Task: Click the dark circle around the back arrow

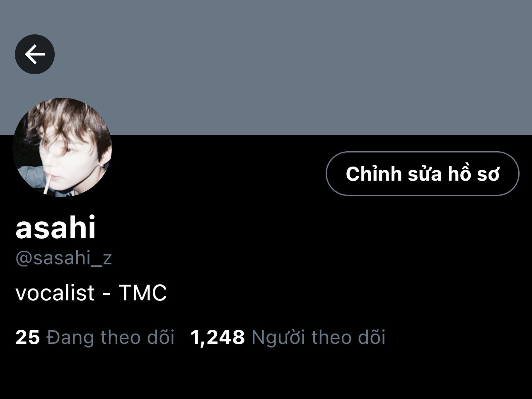Action: pyautogui.click(x=35, y=54)
